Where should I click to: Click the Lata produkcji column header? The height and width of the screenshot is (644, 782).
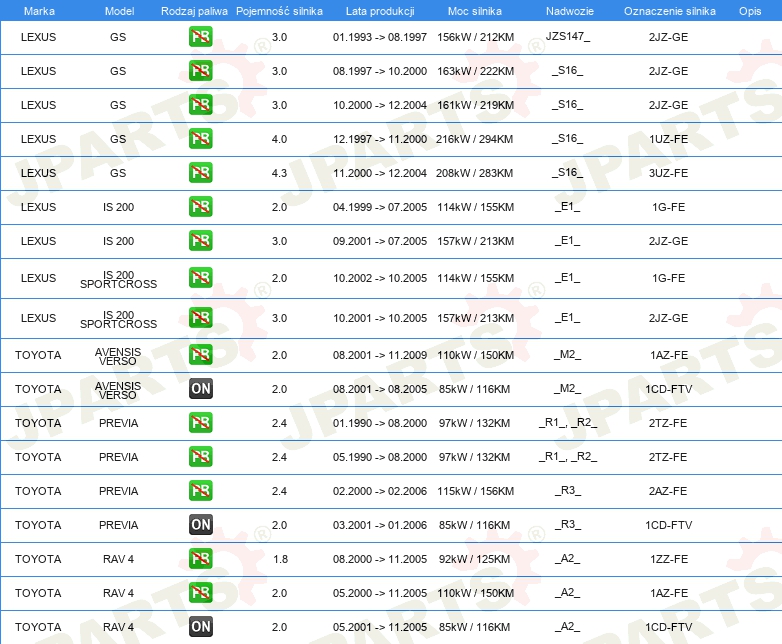click(x=380, y=11)
